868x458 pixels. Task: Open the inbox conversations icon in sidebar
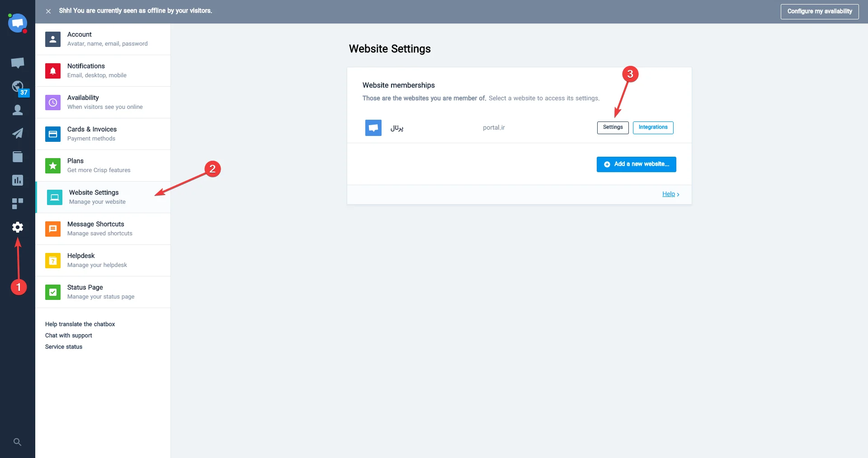tap(18, 63)
